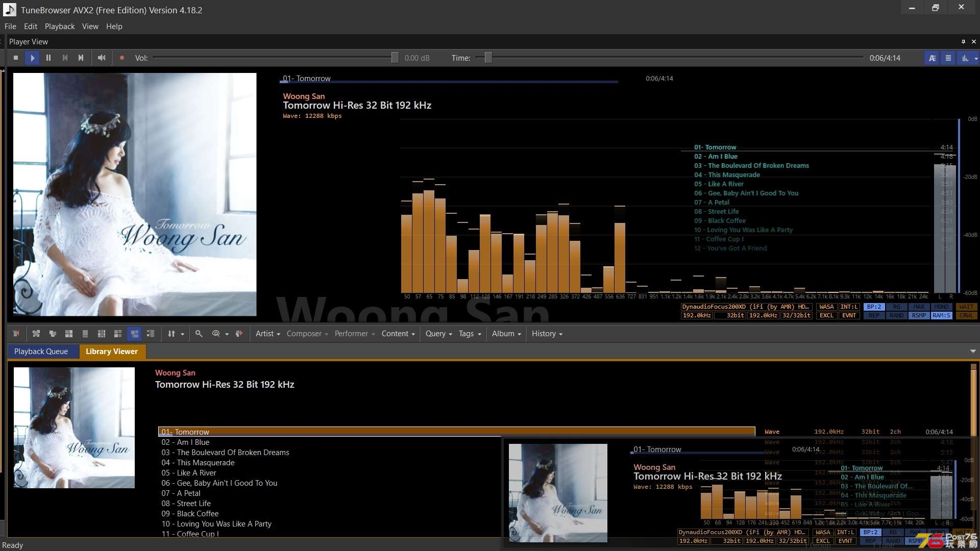Open the Help menu
This screenshot has width=980, height=551.
click(x=114, y=27)
